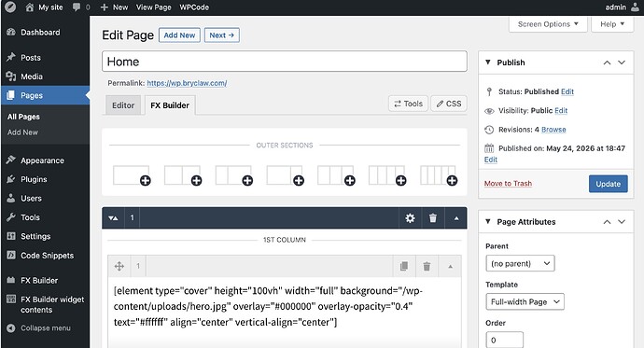Viewport: 644px width, 348px height.
Task: Click the Update button
Action: pos(609,184)
